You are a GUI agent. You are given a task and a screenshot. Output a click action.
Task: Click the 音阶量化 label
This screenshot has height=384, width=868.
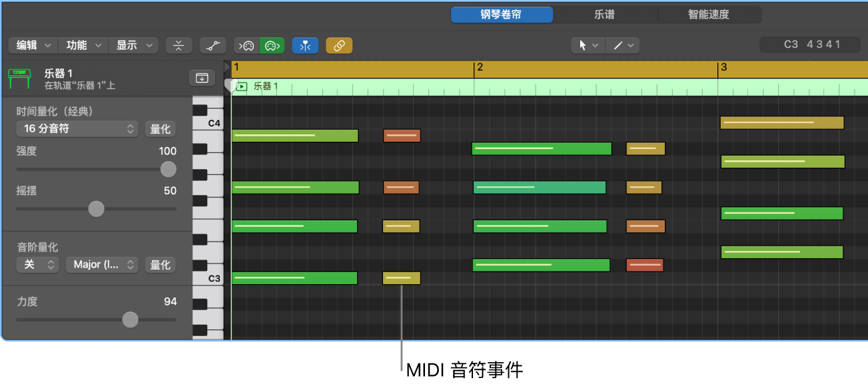(38, 247)
